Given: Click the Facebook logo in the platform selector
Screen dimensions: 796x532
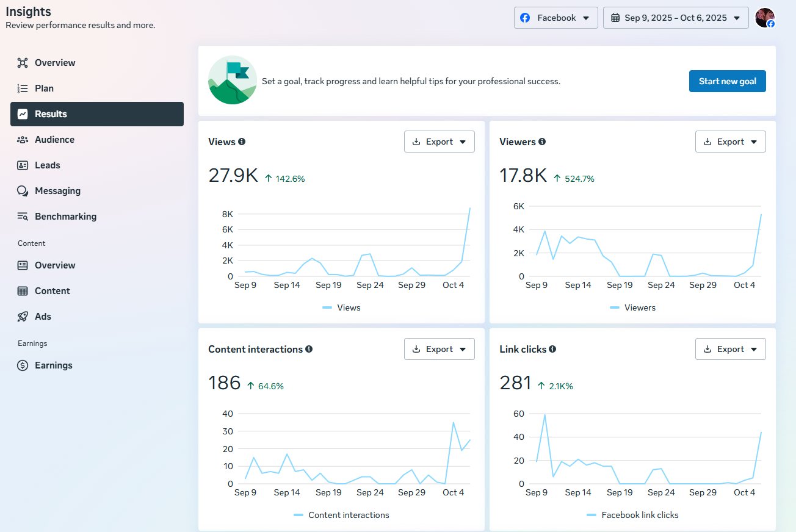Looking at the screenshot, I should (x=525, y=18).
